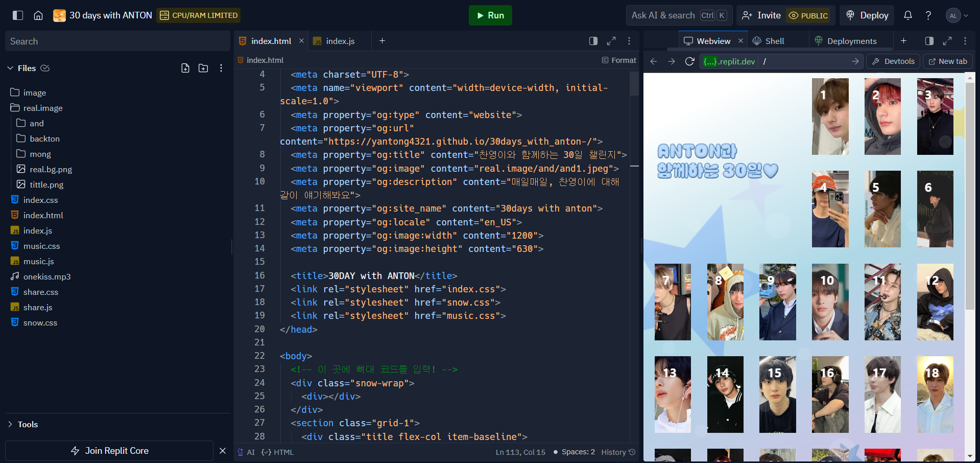980x463 pixels.
Task: Open editor pane more options
Action: (x=629, y=41)
